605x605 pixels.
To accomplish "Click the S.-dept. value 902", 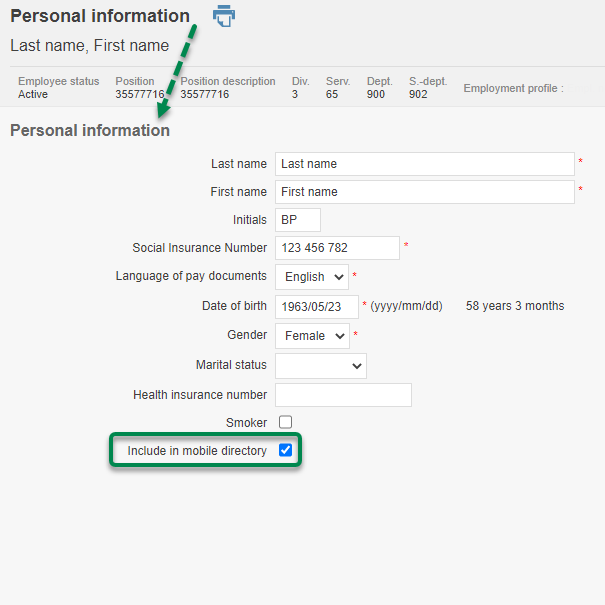I will coord(418,95).
